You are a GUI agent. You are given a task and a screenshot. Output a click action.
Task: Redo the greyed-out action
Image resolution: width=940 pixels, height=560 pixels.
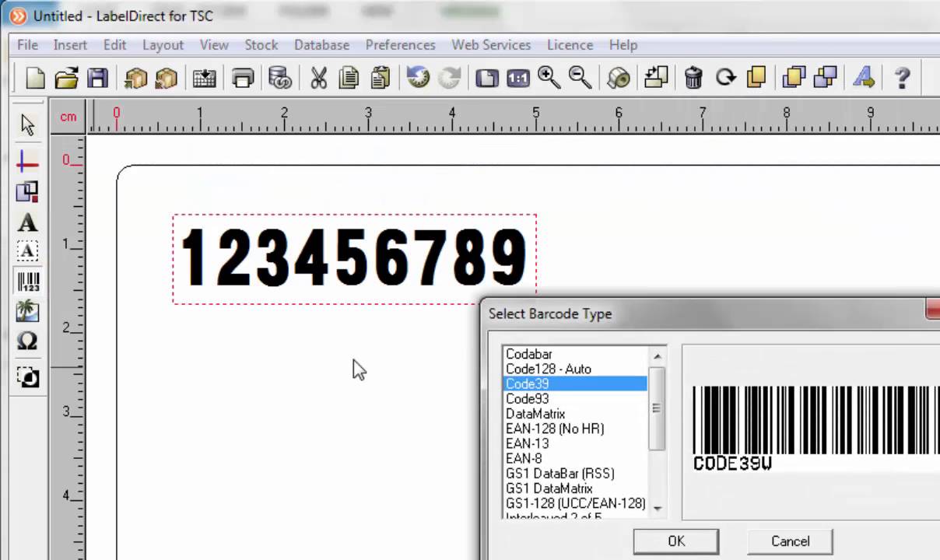[x=449, y=78]
